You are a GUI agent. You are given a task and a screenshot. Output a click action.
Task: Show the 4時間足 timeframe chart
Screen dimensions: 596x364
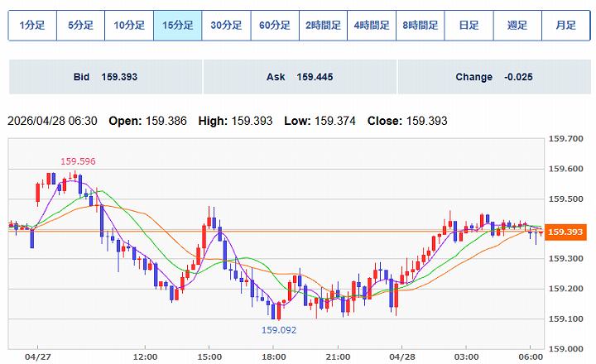point(371,26)
